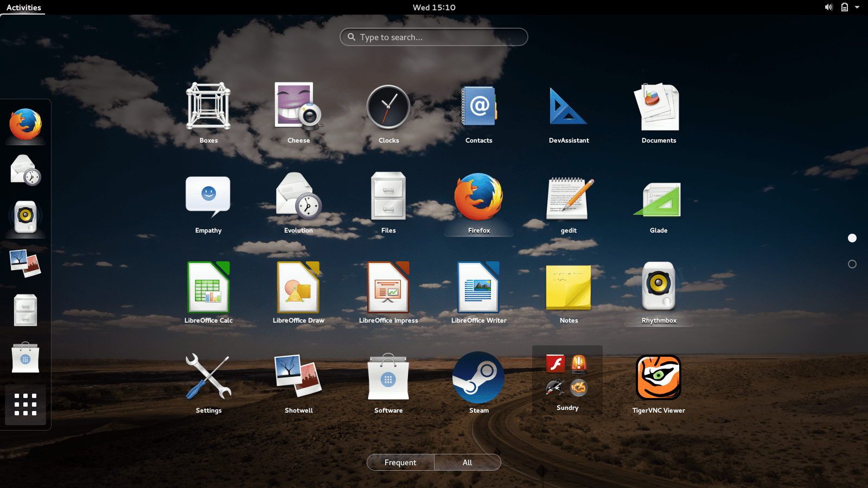Click the Activities button
868x488 pixels.
pyautogui.click(x=23, y=7)
